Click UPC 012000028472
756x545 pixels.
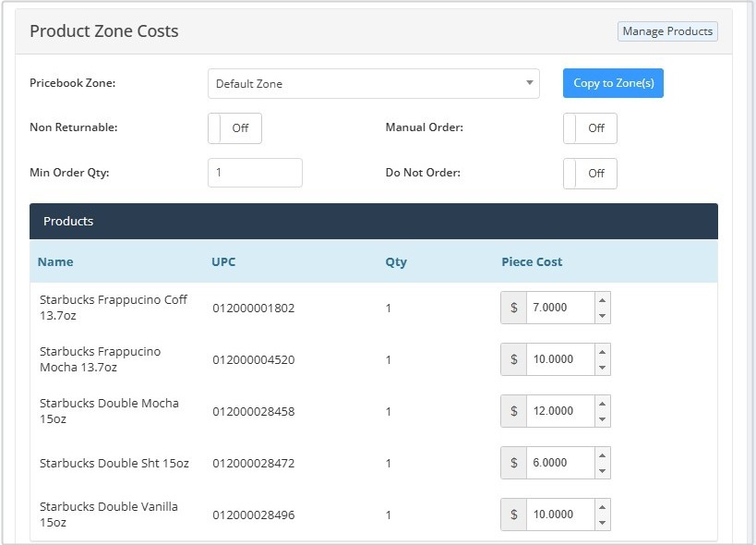click(254, 463)
